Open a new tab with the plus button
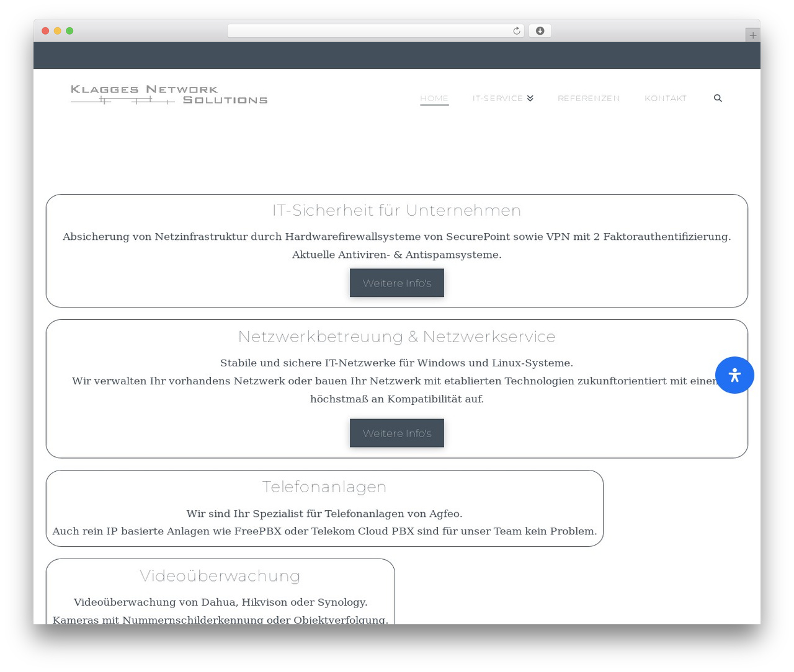 coord(752,35)
